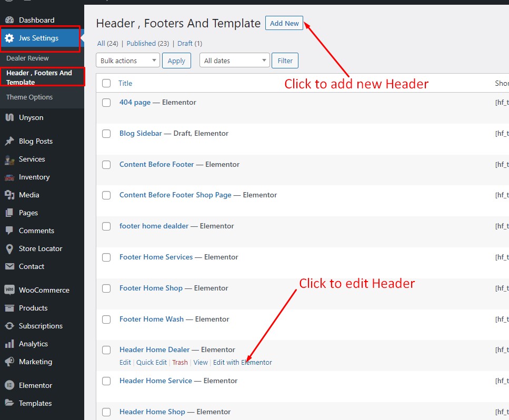Open Blog Posts via pushpin icon

(9, 141)
